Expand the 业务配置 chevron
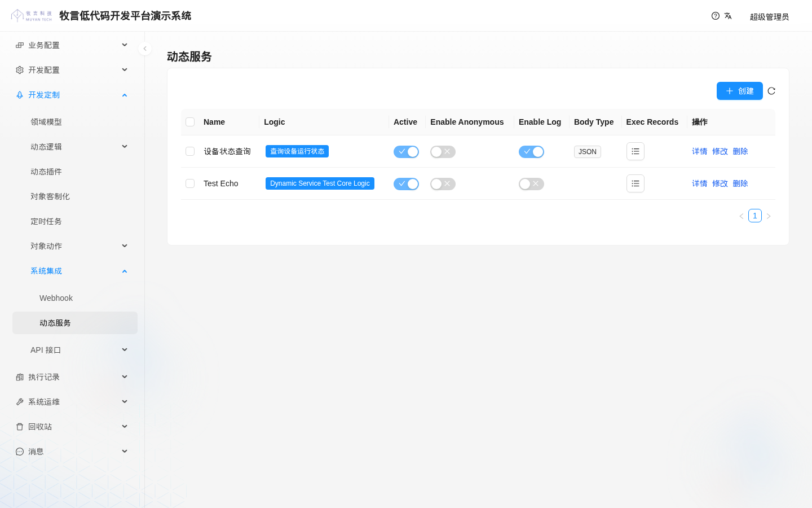 coord(125,45)
